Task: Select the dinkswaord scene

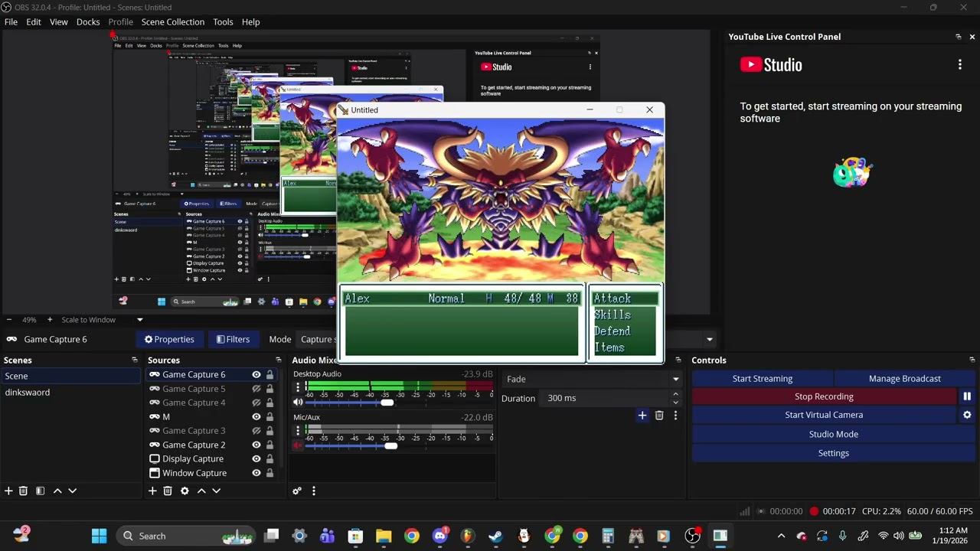Action: tap(28, 392)
